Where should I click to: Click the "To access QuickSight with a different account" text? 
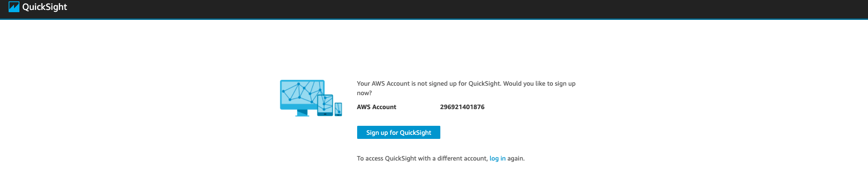click(x=422, y=158)
